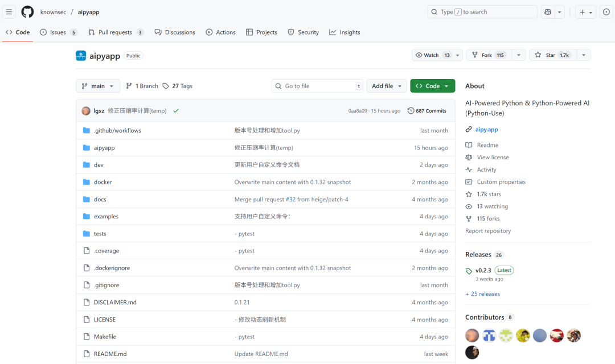Open the Discussions tab
615x364 pixels.
175,32
